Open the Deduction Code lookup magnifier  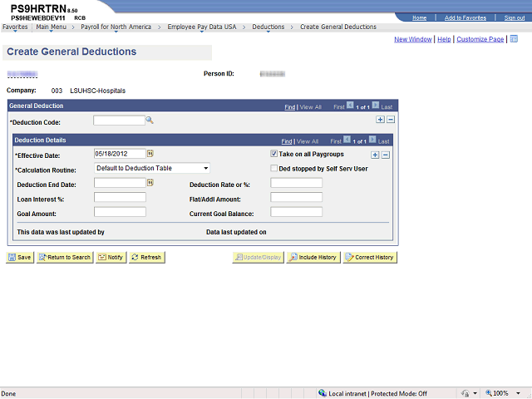(150, 120)
